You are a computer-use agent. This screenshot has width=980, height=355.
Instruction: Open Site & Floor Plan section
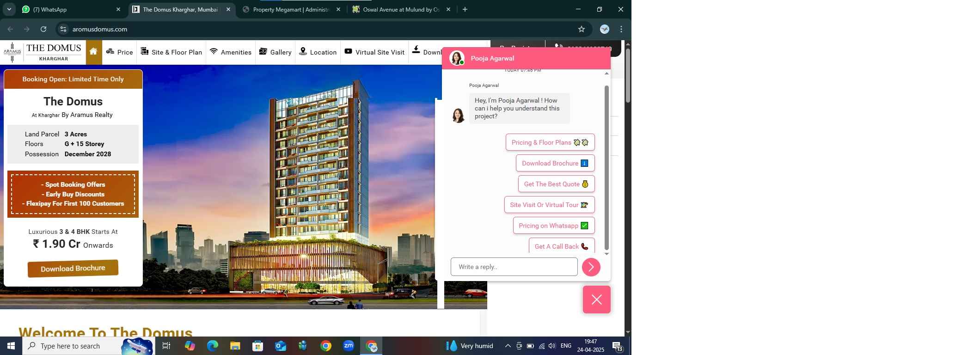click(x=171, y=52)
